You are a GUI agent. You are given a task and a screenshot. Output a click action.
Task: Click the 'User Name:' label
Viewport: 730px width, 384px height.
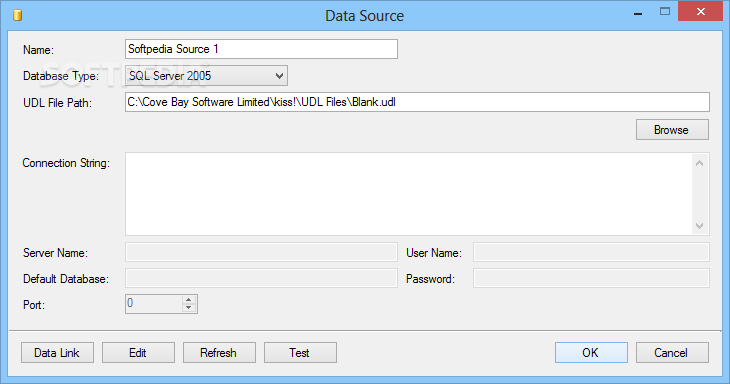(x=434, y=253)
